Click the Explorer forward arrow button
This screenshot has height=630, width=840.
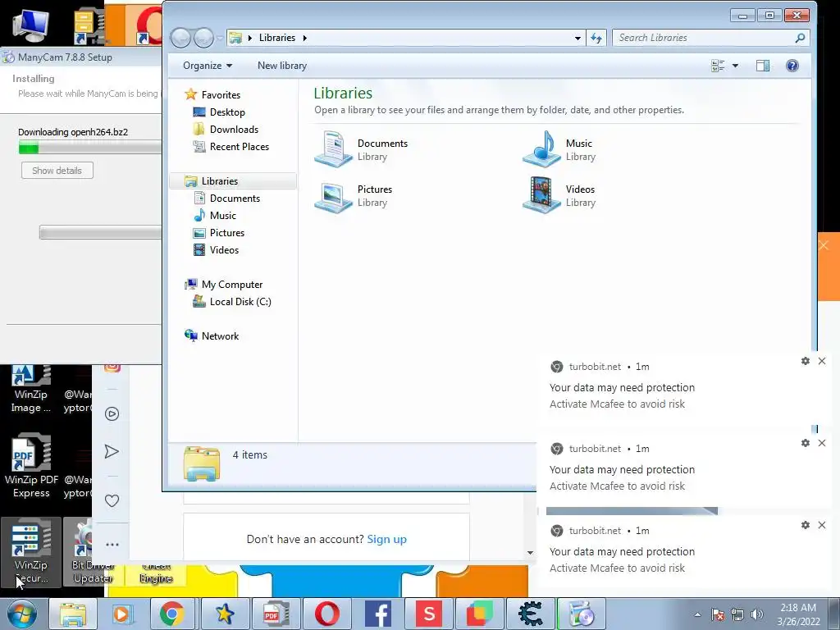(x=203, y=38)
